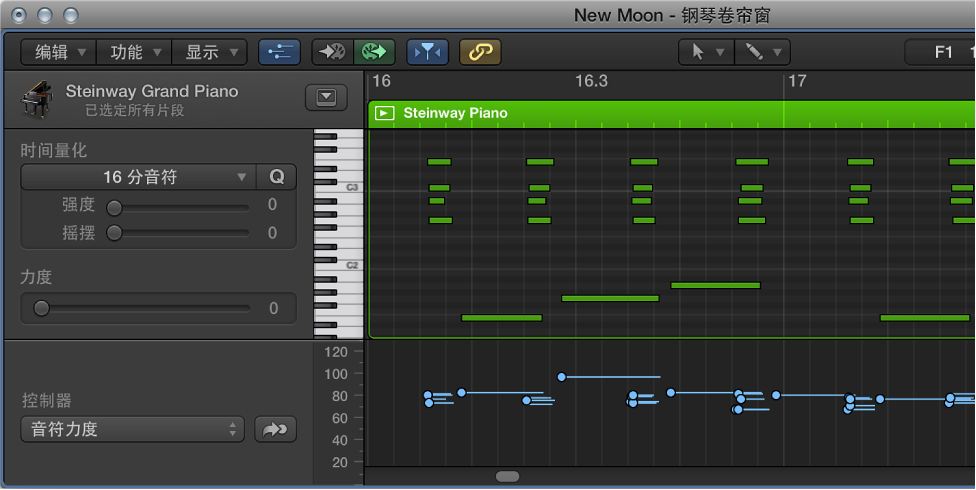Click the C3 piano key
The height and width of the screenshot is (490, 976).
[339, 187]
